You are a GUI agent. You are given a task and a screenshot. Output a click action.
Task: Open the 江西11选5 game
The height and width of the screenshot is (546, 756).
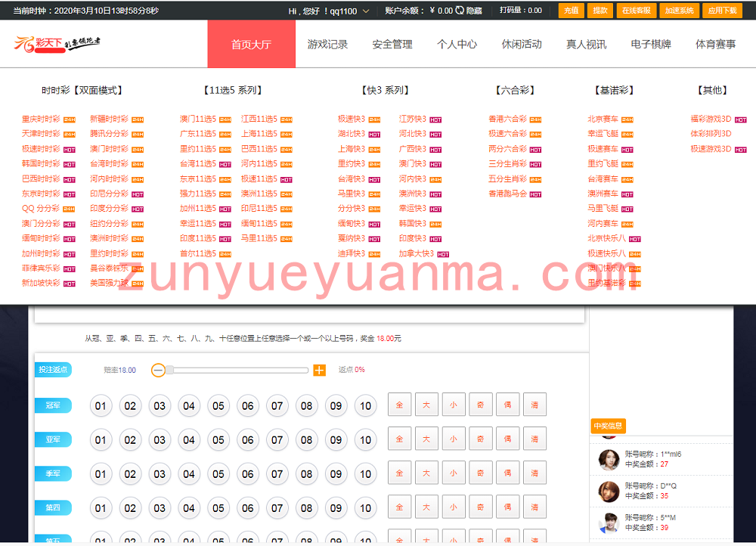(x=259, y=119)
